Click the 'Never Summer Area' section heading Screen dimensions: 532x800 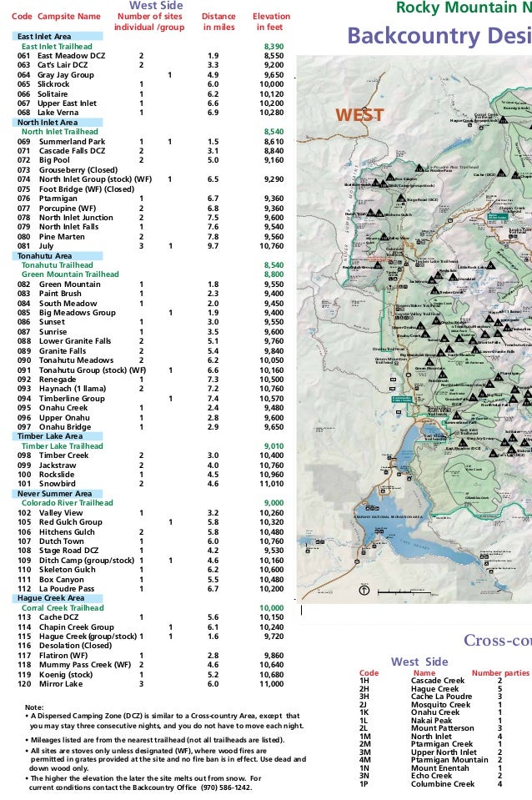[58, 494]
